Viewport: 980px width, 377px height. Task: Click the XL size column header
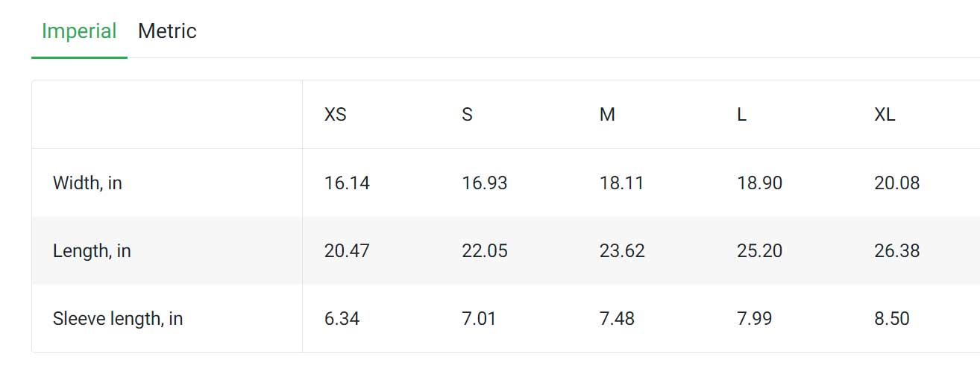tap(885, 115)
